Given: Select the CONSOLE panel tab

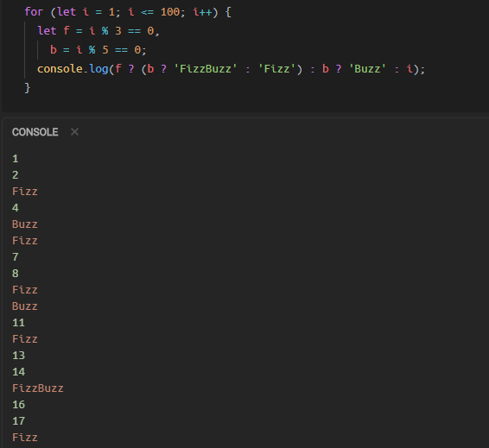Looking at the screenshot, I should [x=35, y=132].
